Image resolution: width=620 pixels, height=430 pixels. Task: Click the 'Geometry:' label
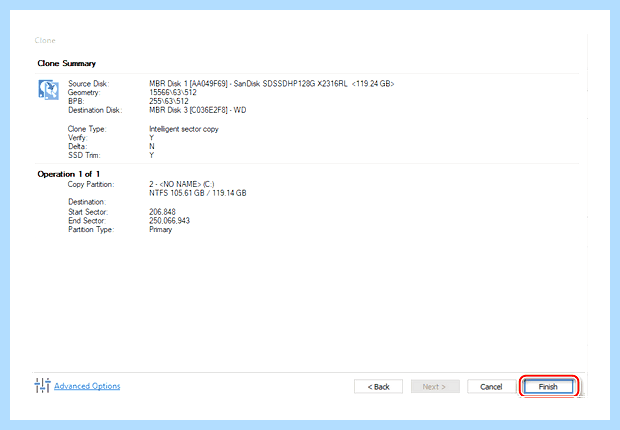84,92
